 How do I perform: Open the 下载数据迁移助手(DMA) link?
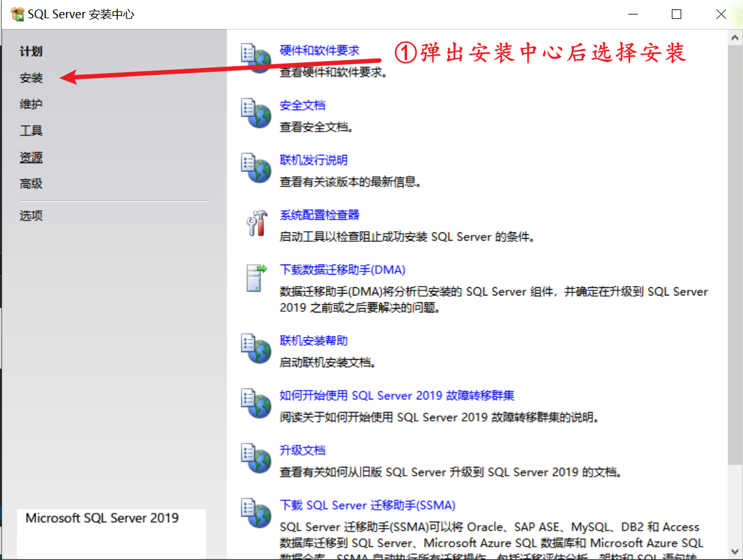[x=342, y=270]
